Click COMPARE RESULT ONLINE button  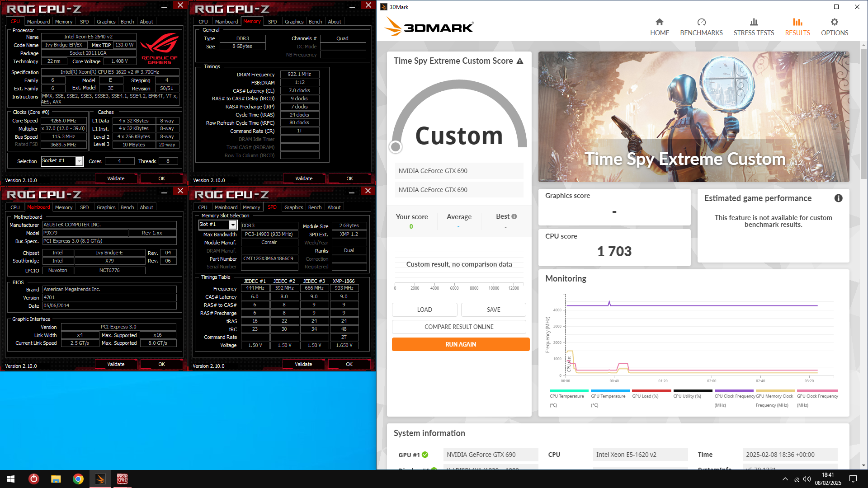click(x=459, y=327)
